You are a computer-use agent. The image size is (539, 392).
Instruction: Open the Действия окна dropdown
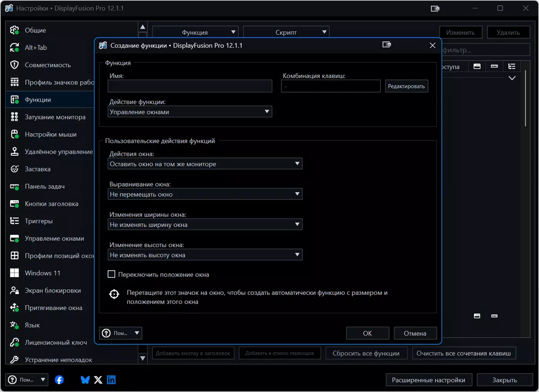(205, 164)
